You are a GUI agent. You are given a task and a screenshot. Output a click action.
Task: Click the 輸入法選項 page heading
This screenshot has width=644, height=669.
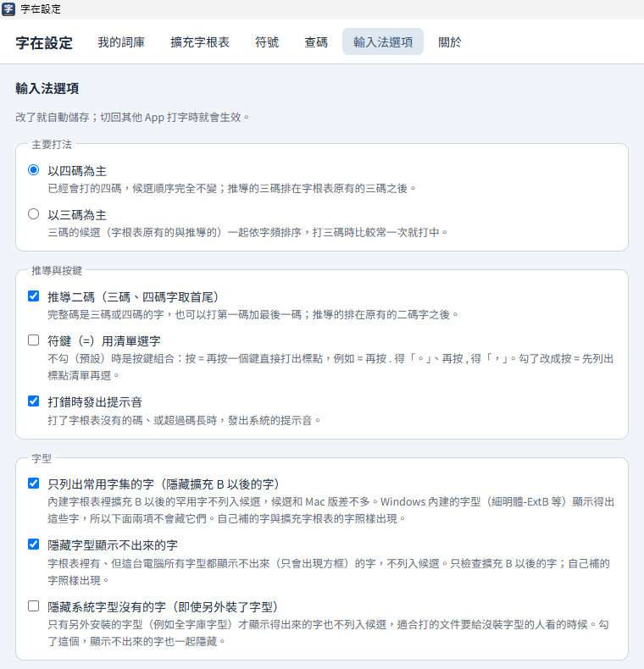click(x=47, y=88)
